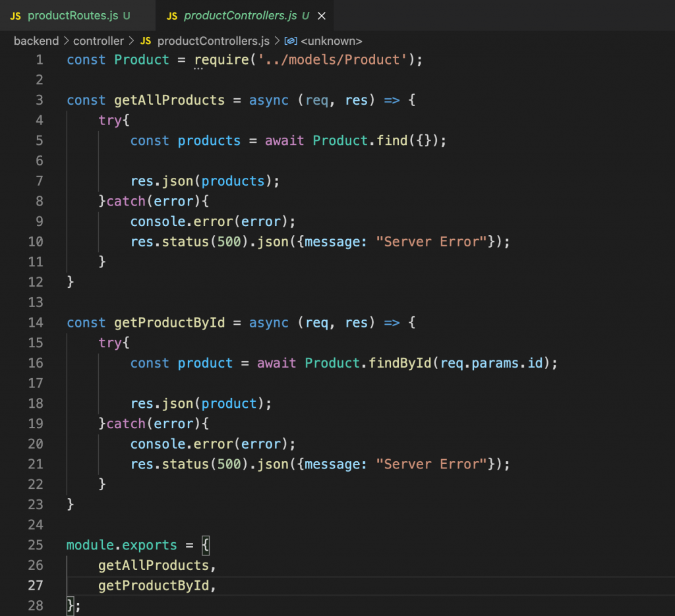This screenshot has width=675, height=616.
Task: Click res.json(products) on line 7
Action: point(201,181)
